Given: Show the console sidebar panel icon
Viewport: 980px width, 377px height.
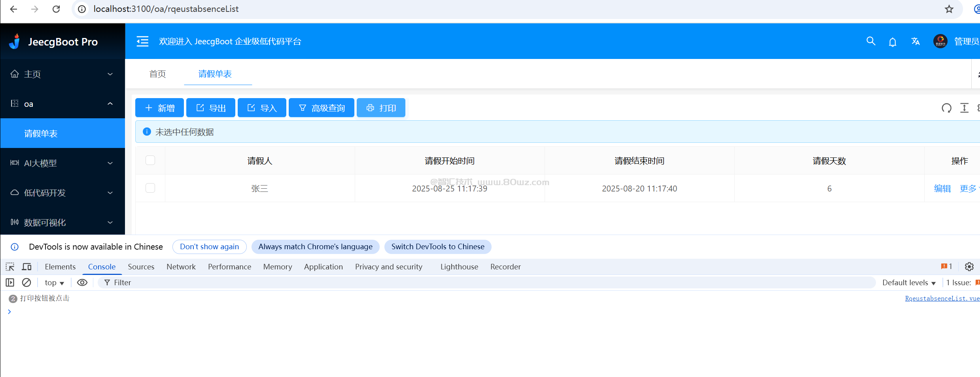Looking at the screenshot, I should click(10, 282).
